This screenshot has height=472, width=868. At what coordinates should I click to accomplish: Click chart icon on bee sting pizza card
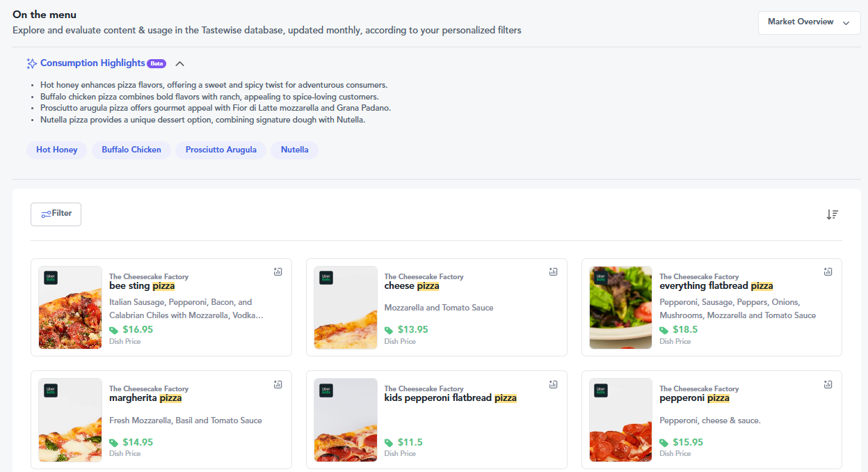point(278,272)
